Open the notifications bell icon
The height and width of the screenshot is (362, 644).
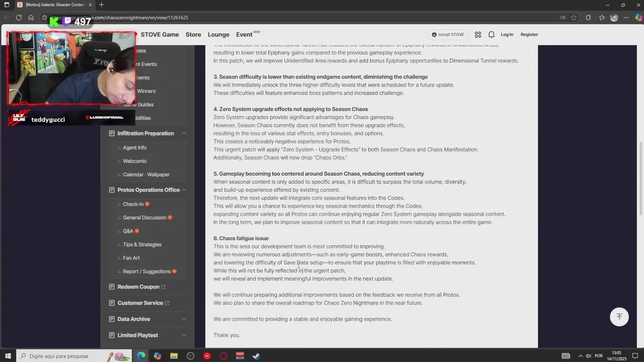point(492,35)
